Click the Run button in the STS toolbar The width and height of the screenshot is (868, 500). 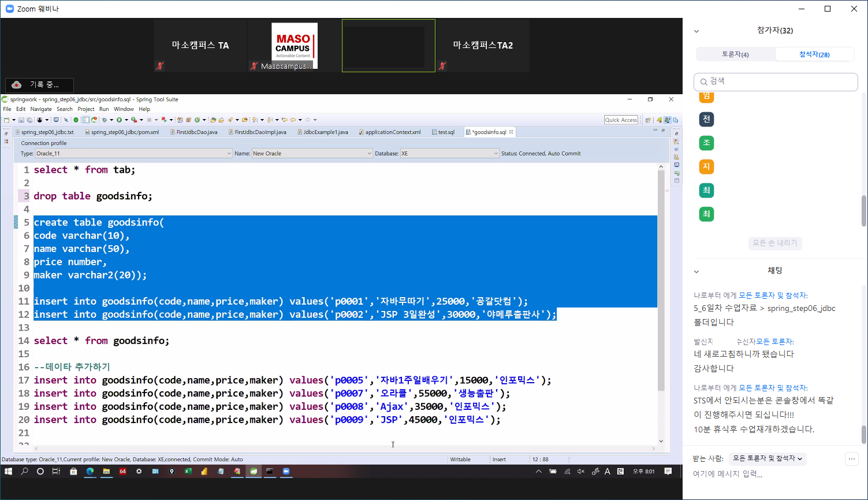tap(119, 120)
